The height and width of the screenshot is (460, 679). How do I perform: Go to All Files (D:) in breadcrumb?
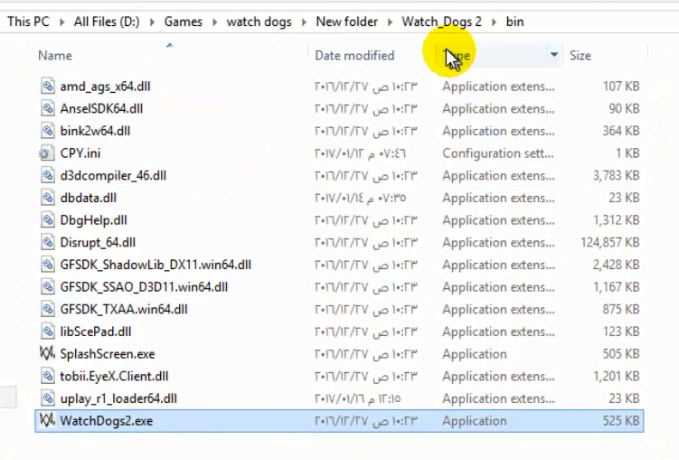tap(107, 22)
